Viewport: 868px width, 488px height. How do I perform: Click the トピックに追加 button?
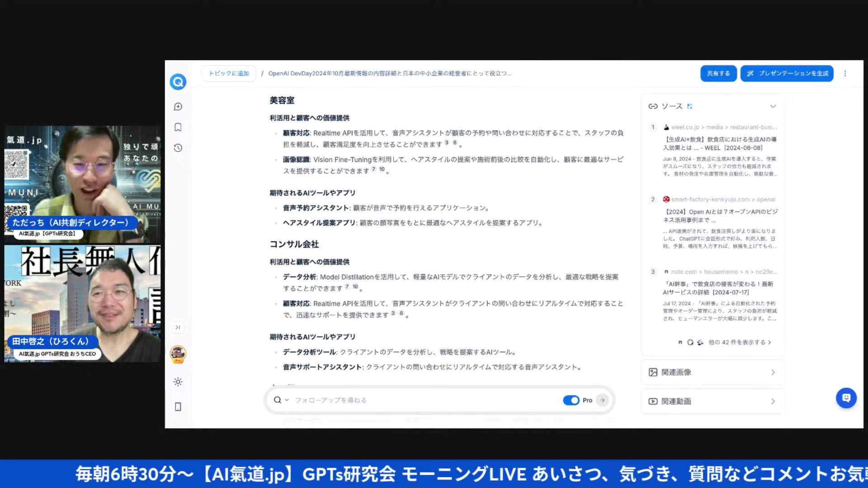pyautogui.click(x=229, y=73)
